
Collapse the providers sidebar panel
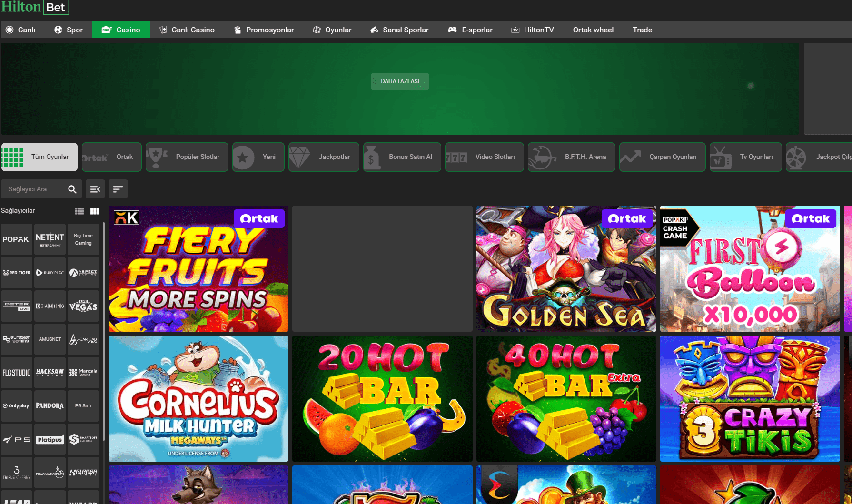pos(95,189)
